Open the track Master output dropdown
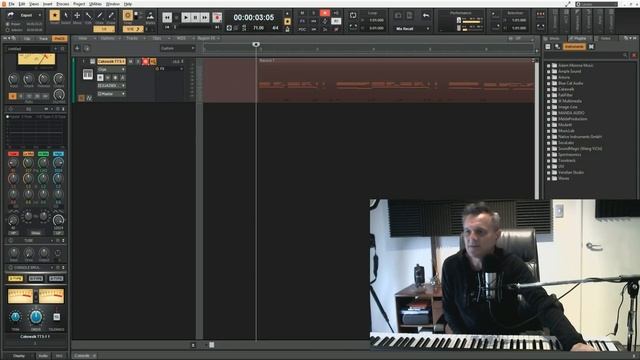Viewport: 640px width, 360px height. point(111,94)
